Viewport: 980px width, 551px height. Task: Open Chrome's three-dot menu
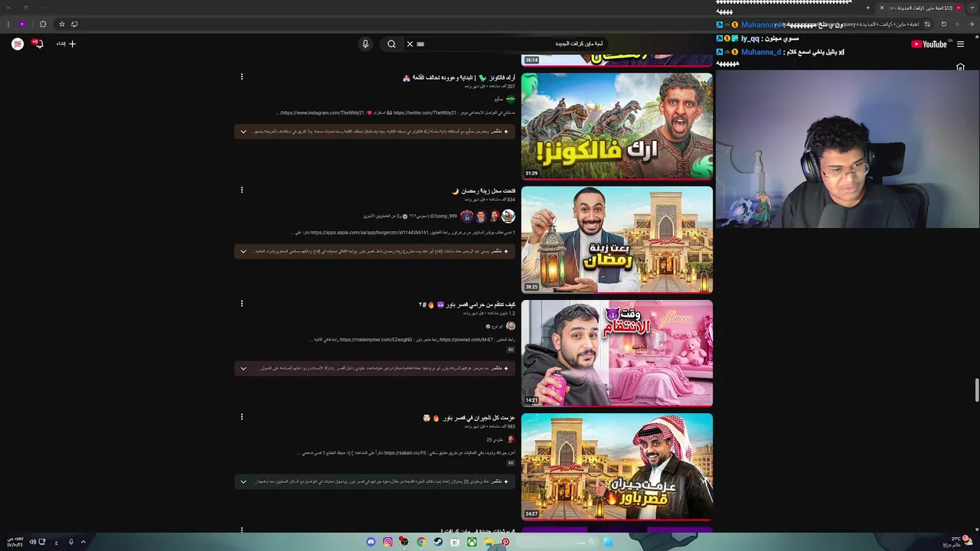(x=8, y=24)
